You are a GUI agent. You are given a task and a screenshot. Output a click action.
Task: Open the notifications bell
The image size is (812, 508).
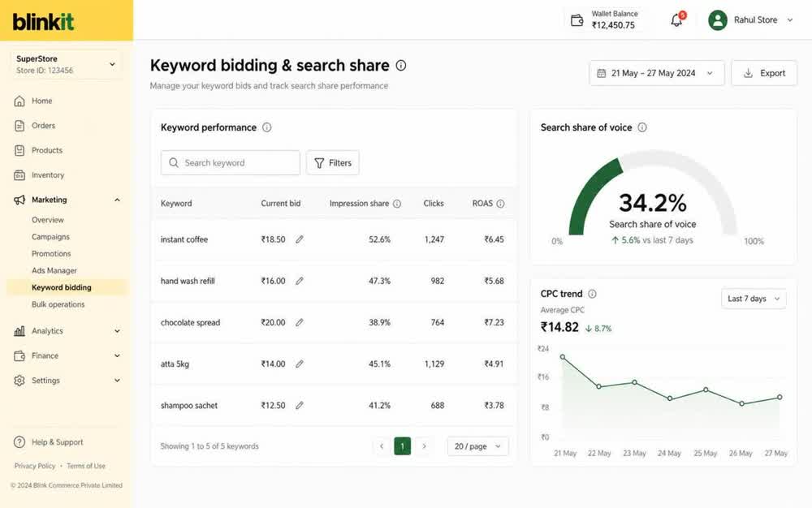[676, 20]
